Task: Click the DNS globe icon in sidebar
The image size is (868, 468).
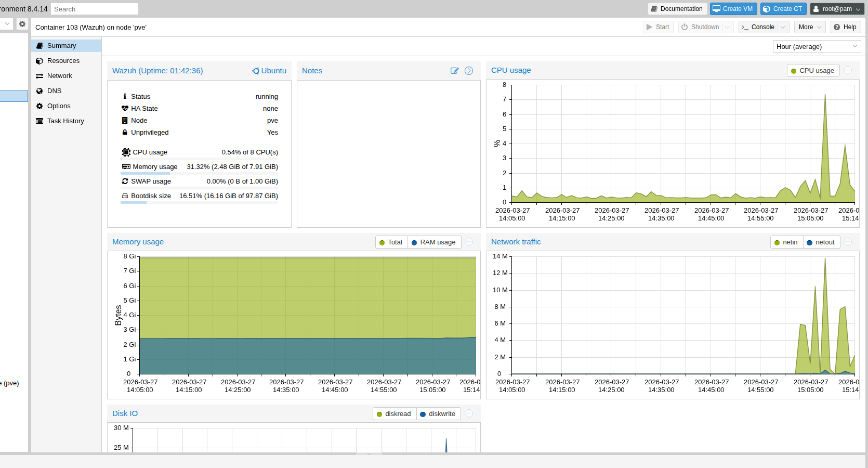Action: coord(40,91)
